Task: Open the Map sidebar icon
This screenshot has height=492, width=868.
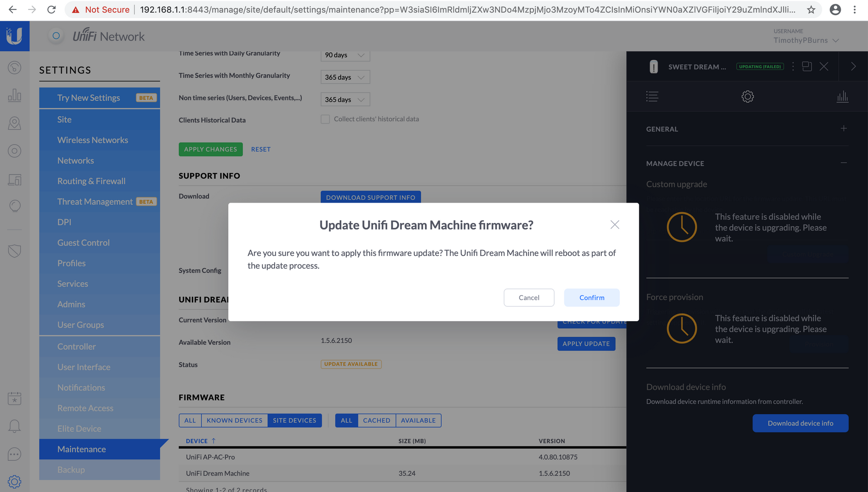Action: pos(14,123)
